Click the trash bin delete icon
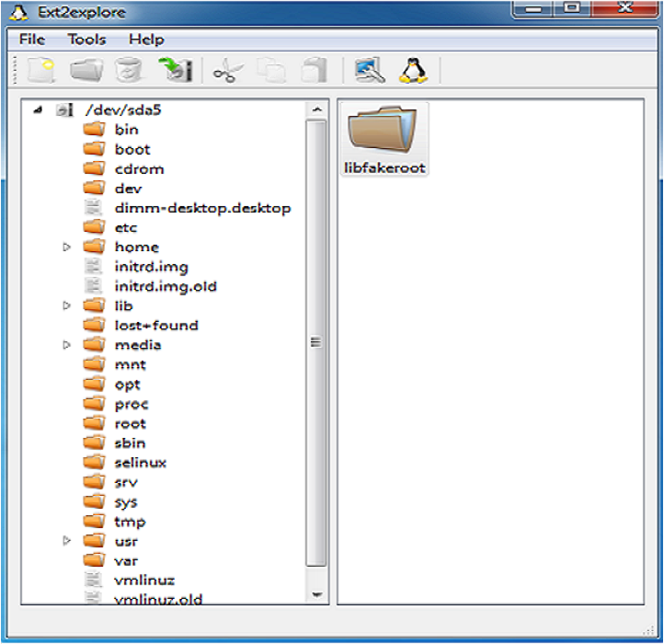The height and width of the screenshot is (644, 664). click(x=128, y=71)
